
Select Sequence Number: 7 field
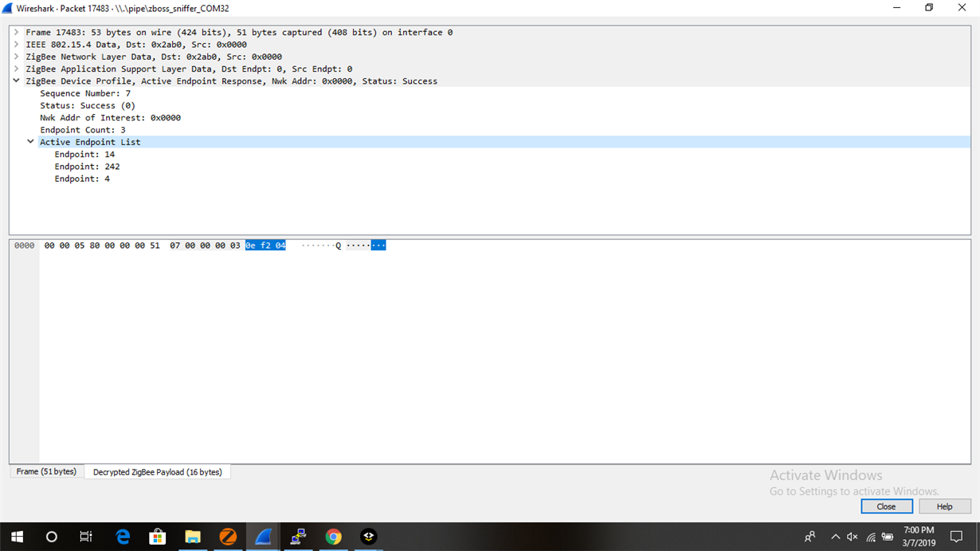coord(85,93)
